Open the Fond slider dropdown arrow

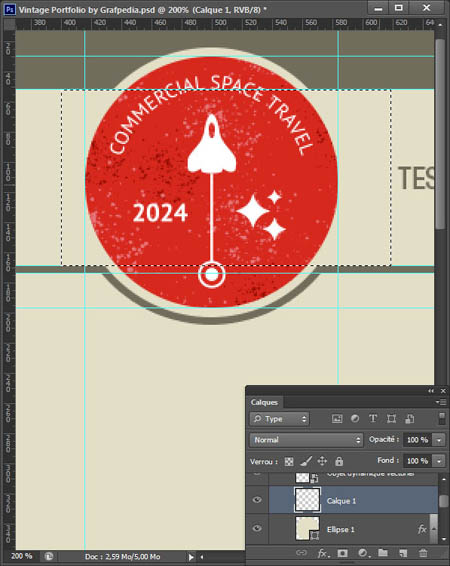(439, 461)
